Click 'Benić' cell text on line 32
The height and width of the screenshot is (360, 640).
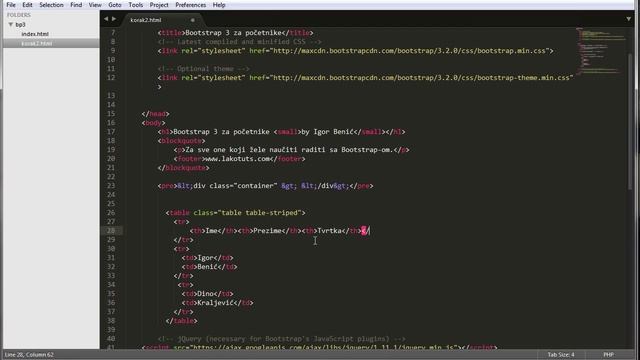coord(207,267)
